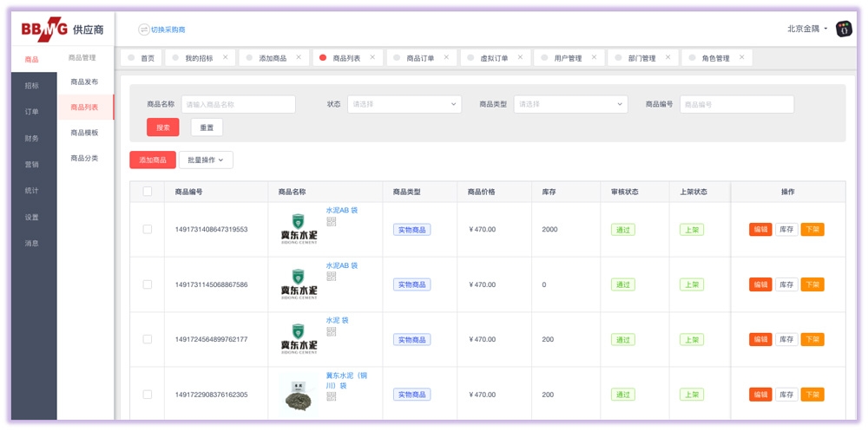This screenshot has width=868, height=431.
Task: Close the 添加商品 tab
Action: (x=299, y=57)
